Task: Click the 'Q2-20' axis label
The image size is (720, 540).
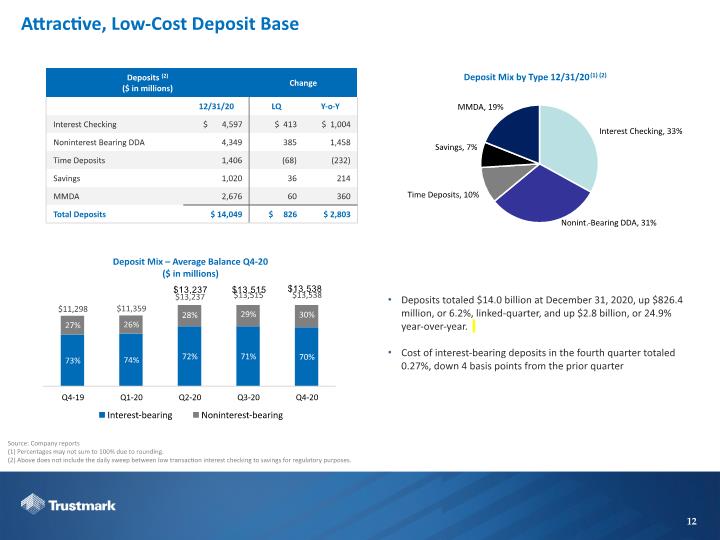Action: coord(190,397)
